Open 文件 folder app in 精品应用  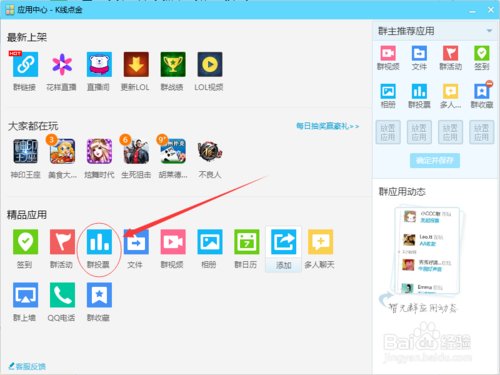(x=136, y=242)
